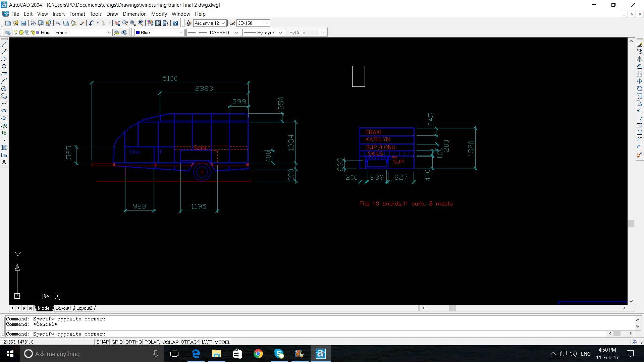Open the Archstyle 12 text style dropdown
Screen dimensions: 644x362
pos(223,23)
